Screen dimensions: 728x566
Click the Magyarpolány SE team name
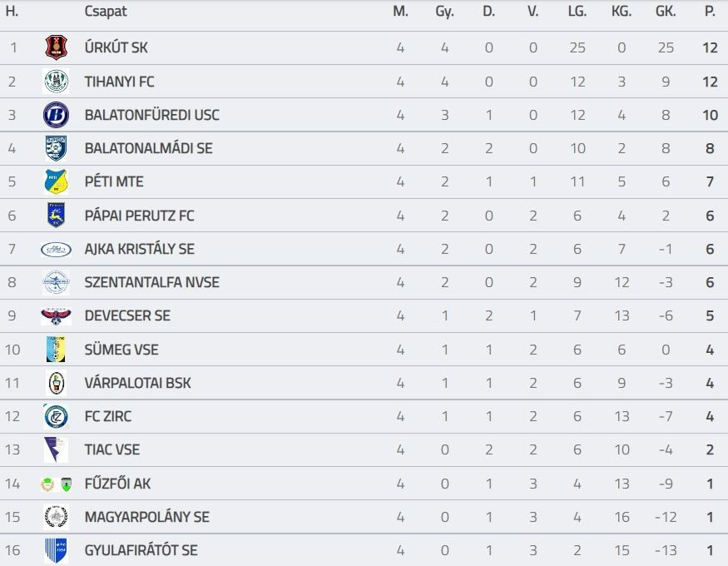(x=146, y=517)
